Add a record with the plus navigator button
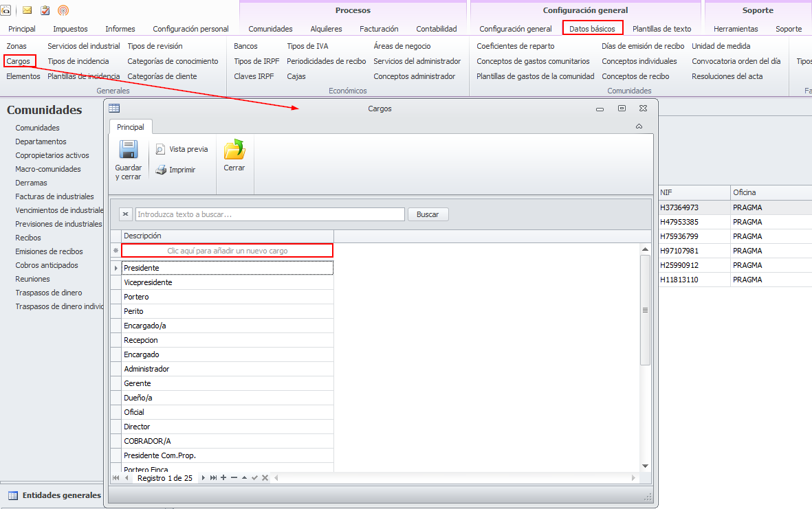 point(223,478)
